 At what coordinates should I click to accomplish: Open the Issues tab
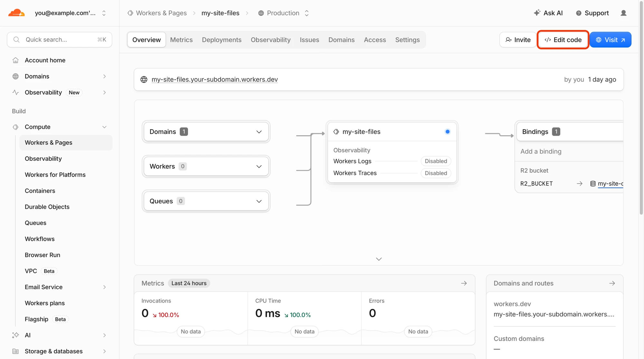click(309, 40)
